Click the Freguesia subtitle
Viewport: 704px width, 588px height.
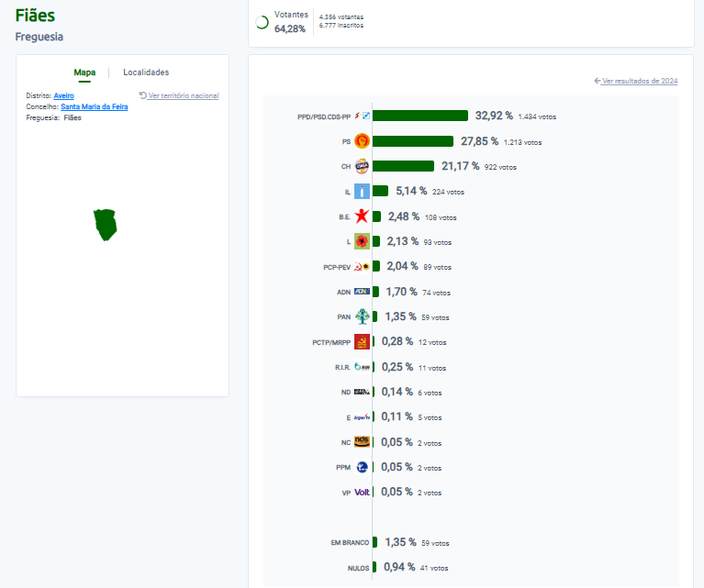(x=39, y=37)
